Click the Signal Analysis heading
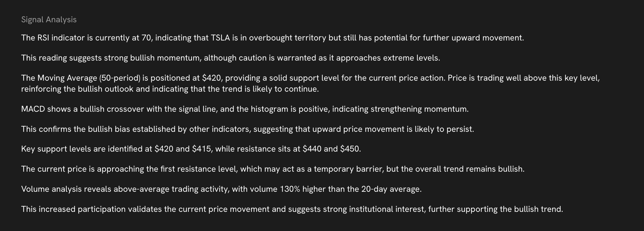Screen dimensions: 644x231 (49, 19)
